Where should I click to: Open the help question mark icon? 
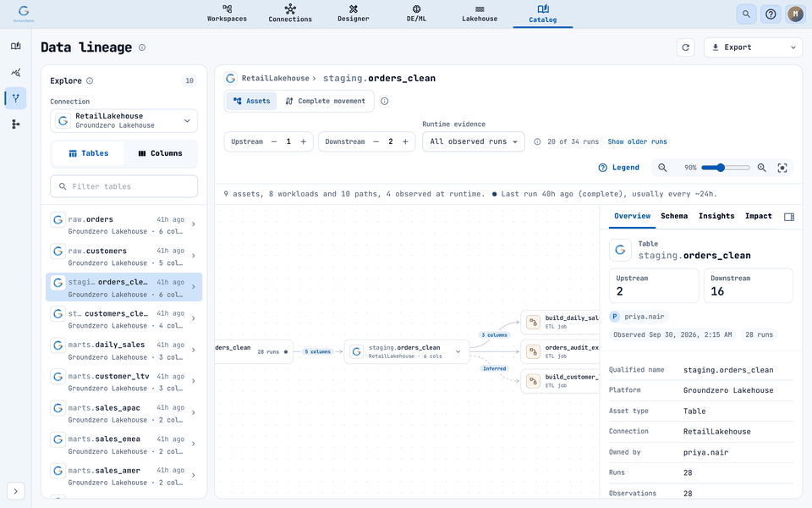pos(771,14)
